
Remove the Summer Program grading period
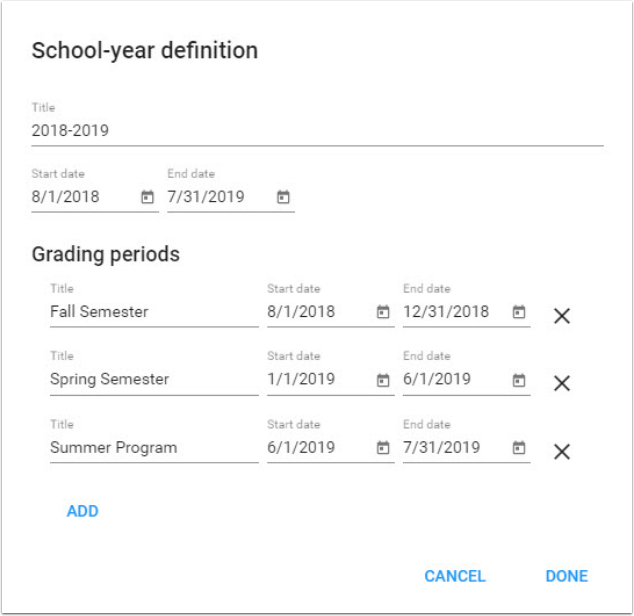(562, 452)
